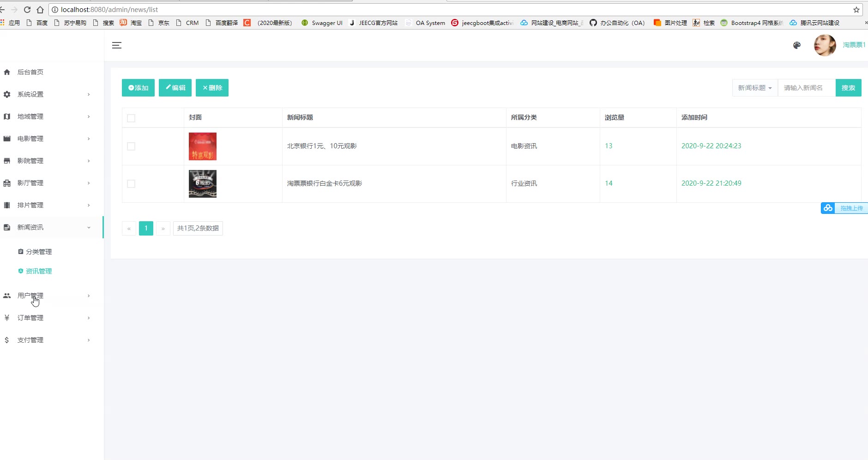Check the select-all checkbox in table header
This screenshot has width=868, height=460.
pyautogui.click(x=131, y=118)
